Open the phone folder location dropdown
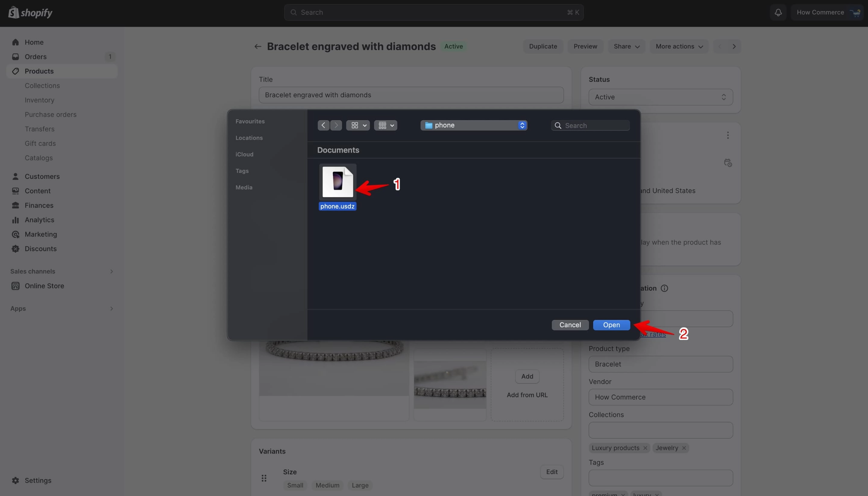Image resolution: width=868 pixels, height=496 pixels. pos(474,125)
